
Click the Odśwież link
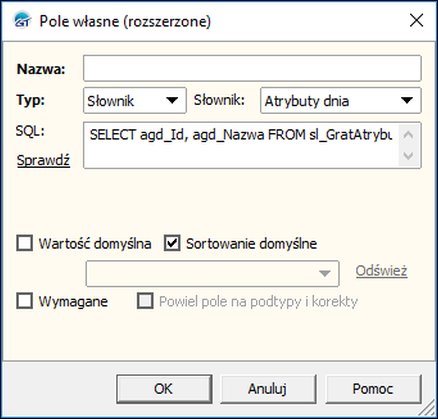(x=381, y=271)
